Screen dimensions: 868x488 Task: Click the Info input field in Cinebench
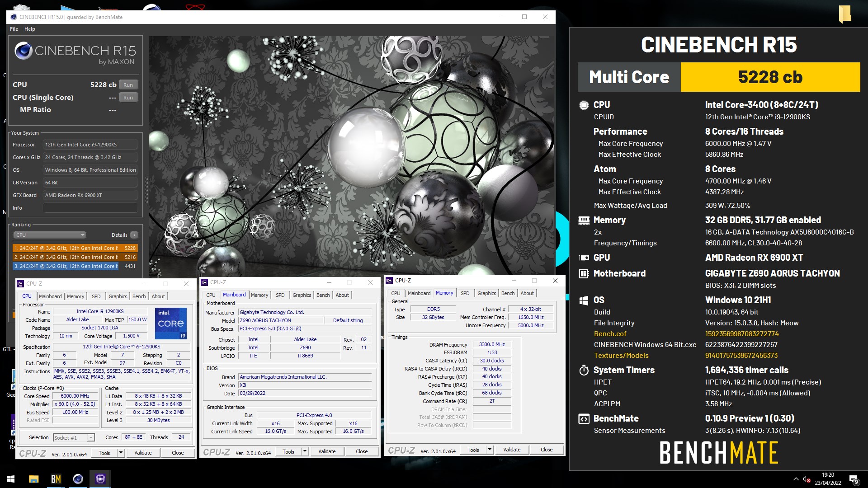coord(90,208)
